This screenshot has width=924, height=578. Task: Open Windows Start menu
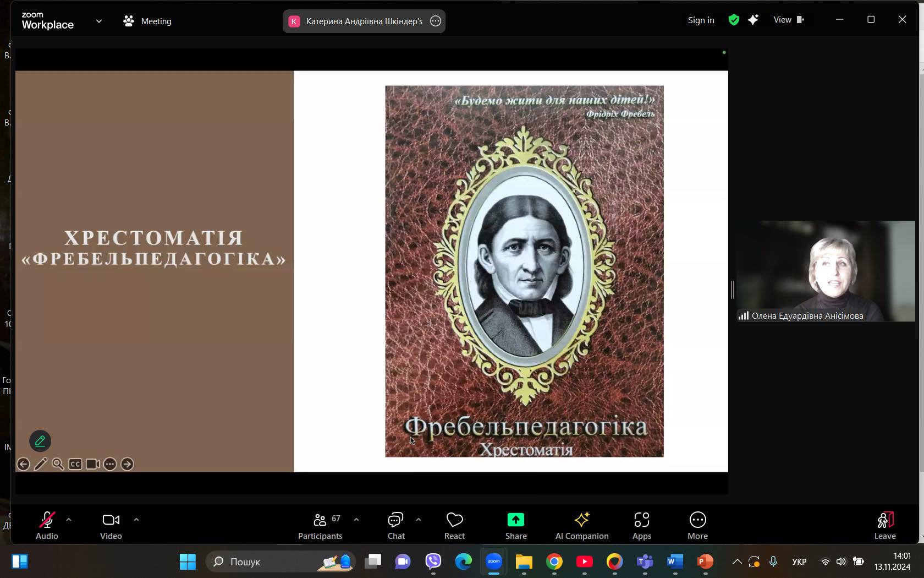click(188, 561)
